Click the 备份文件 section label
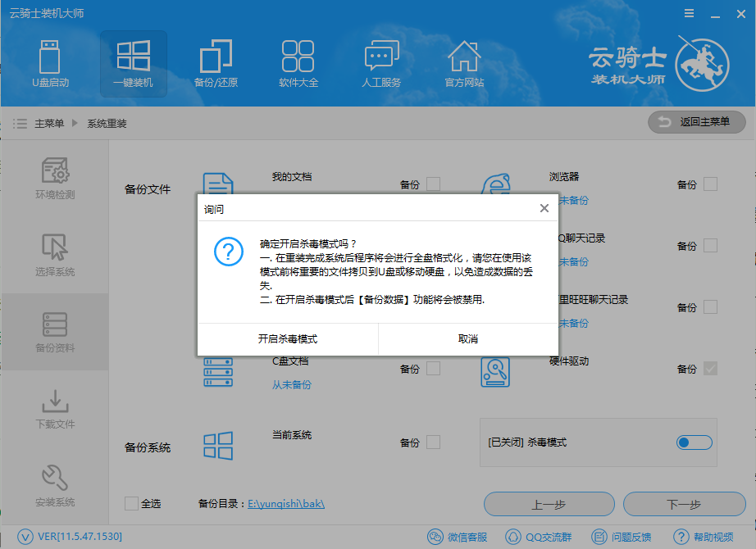 (148, 189)
